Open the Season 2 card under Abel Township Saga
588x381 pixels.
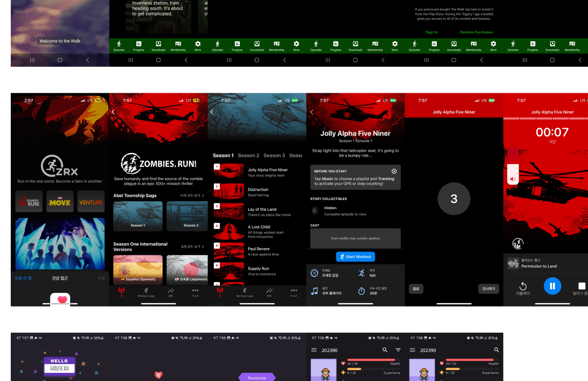click(187, 216)
